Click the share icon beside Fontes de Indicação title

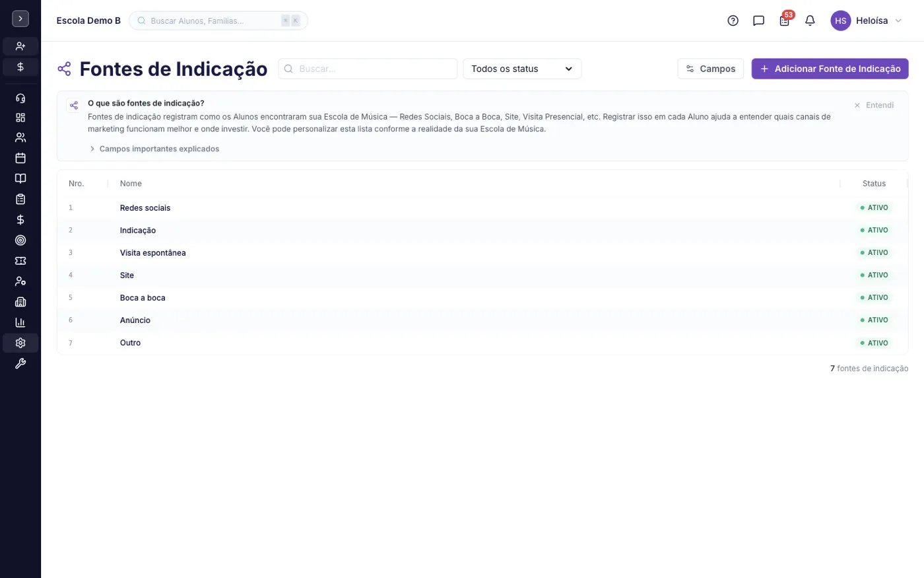click(x=64, y=69)
